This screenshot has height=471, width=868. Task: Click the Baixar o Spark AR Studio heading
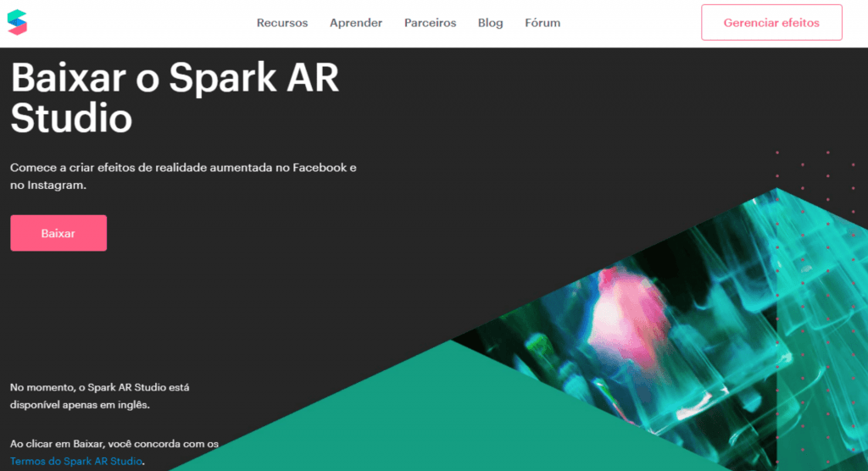pyautogui.click(x=175, y=97)
